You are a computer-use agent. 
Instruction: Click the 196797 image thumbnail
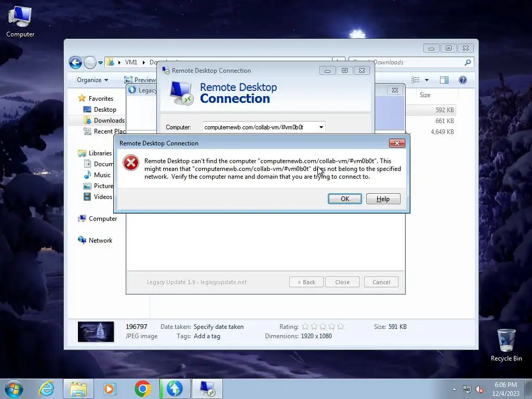coord(96,331)
